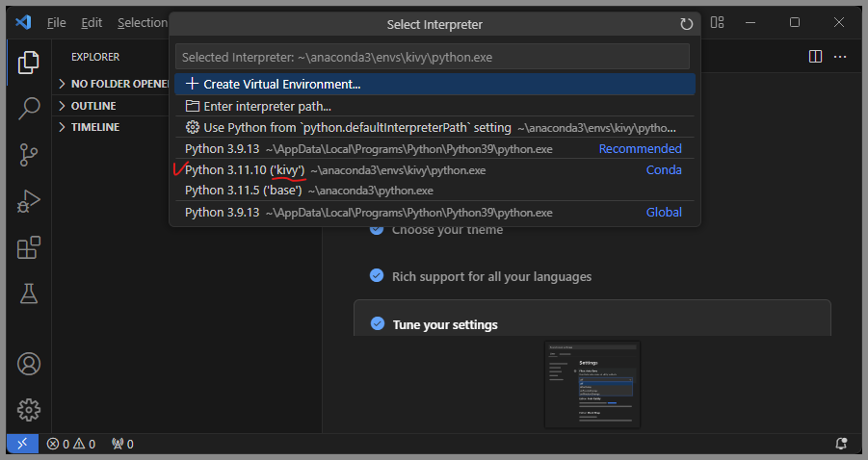This screenshot has width=868, height=460.
Task: Click the 'Rich support for all your languages' step
Action: pyautogui.click(x=491, y=276)
